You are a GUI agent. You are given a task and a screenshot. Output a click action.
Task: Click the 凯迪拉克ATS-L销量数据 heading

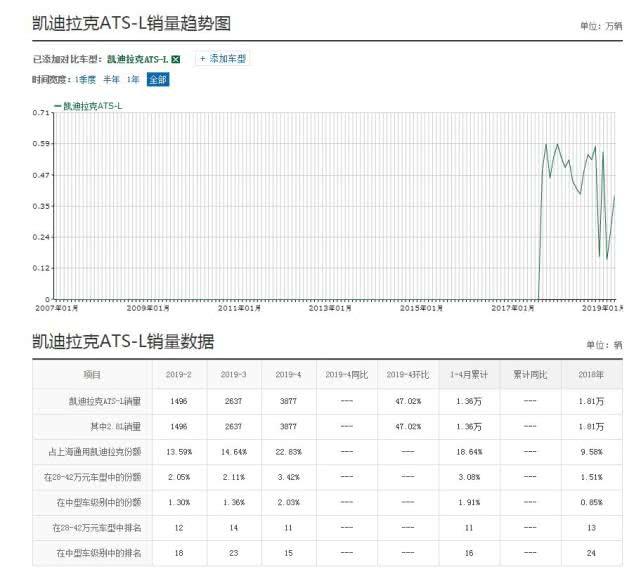coord(123,341)
